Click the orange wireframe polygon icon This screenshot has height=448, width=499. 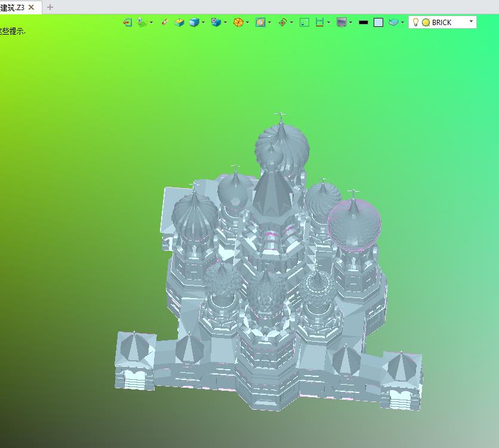coord(238,22)
